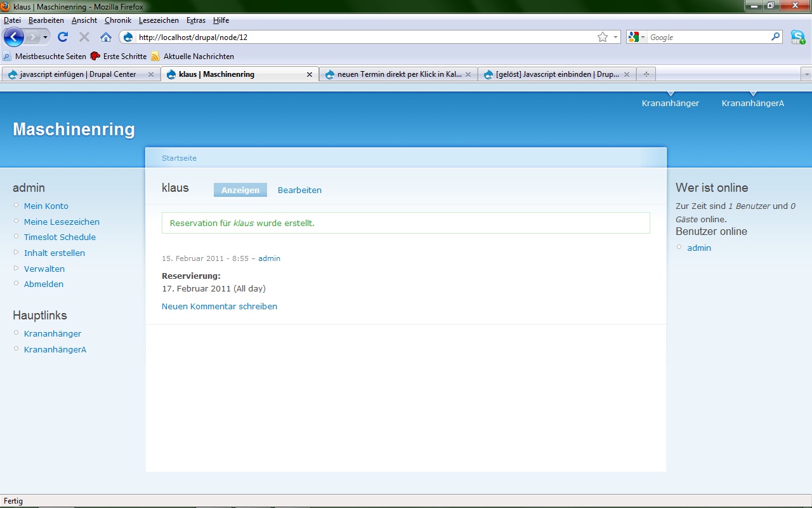Open the 'Aktuelle Nachrichten' bookmark feed

pos(198,57)
